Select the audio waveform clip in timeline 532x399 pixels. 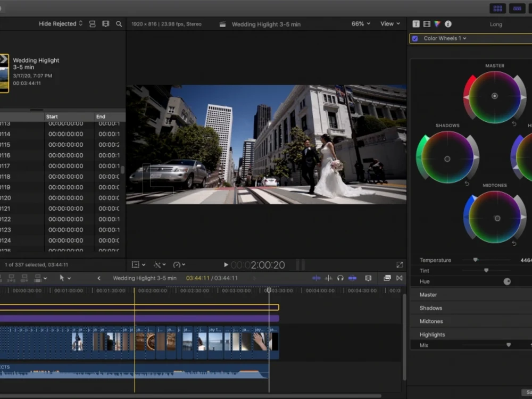click(x=134, y=371)
